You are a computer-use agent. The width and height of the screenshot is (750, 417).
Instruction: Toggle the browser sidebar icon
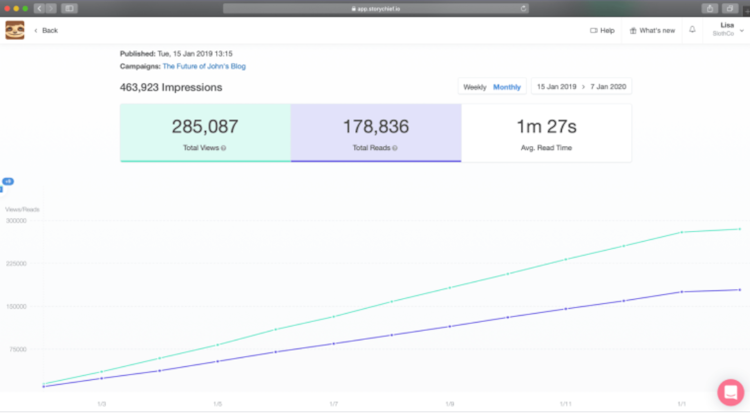pos(69,9)
